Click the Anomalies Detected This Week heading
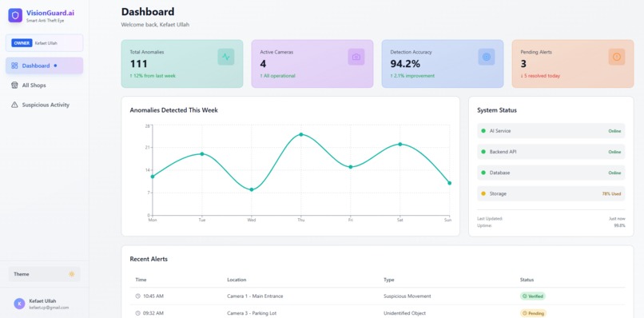 coord(173,110)
